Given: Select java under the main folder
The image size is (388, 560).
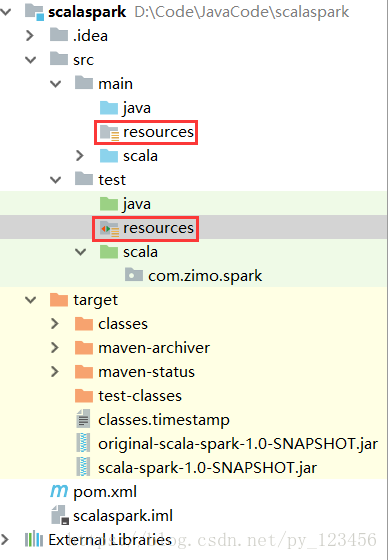Looking at the screenshot, I should point(136,108).
